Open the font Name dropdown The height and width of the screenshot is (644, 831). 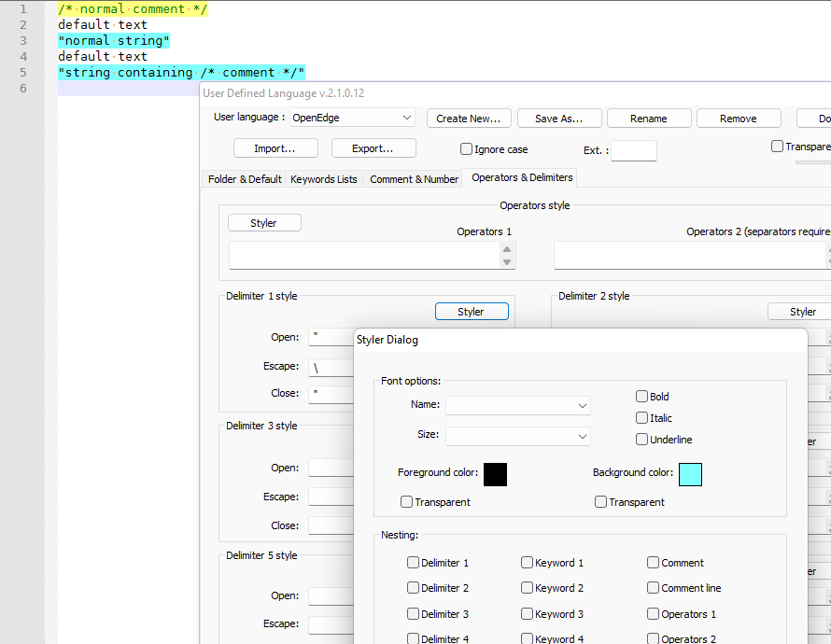click(518, 406)
